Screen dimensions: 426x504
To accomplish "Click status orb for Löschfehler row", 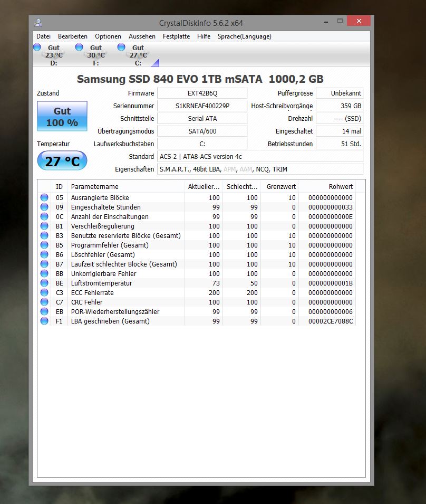I will point(44,254).
